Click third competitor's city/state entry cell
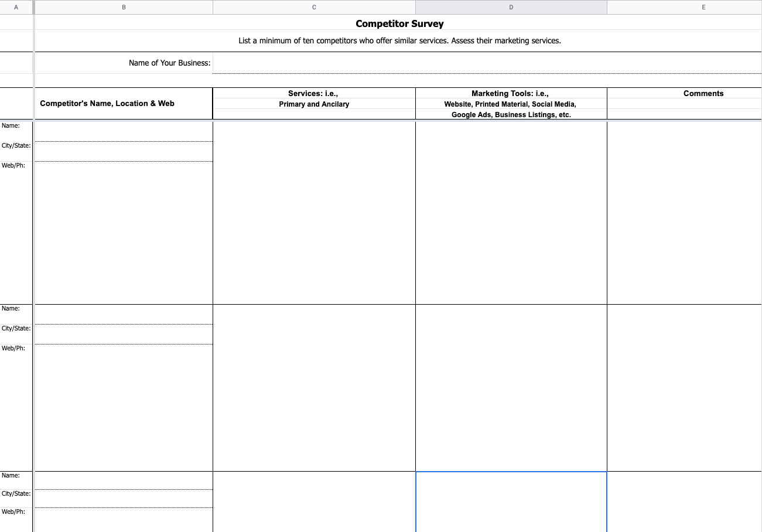The height and width of the screenshot is (532, 762). coord(124,499)
